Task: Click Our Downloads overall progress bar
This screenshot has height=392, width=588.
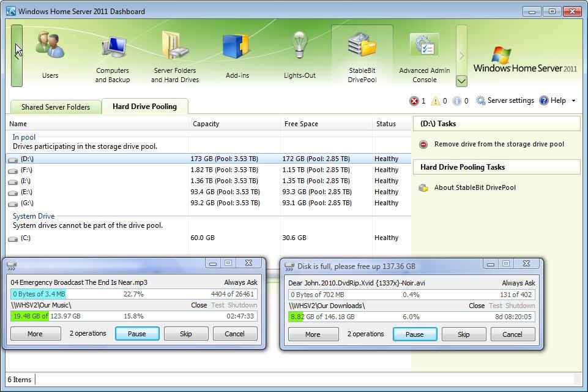Action: coord(411,317)
